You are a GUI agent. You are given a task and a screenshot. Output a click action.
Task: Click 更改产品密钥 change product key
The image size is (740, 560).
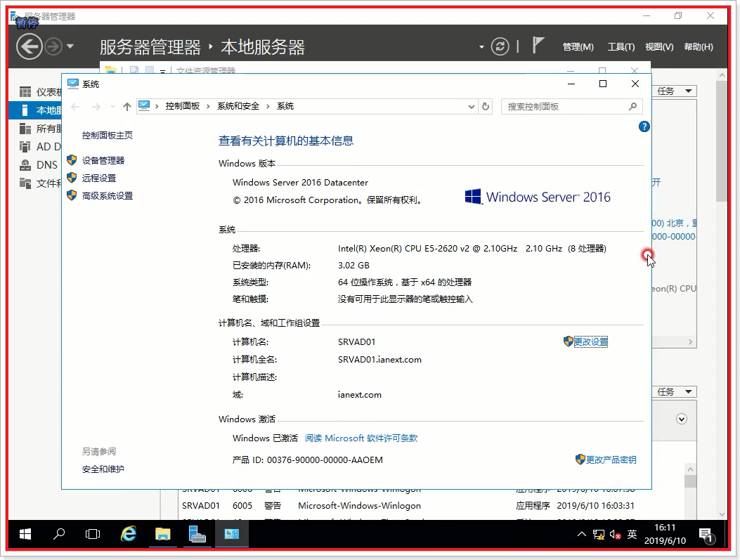611,460
